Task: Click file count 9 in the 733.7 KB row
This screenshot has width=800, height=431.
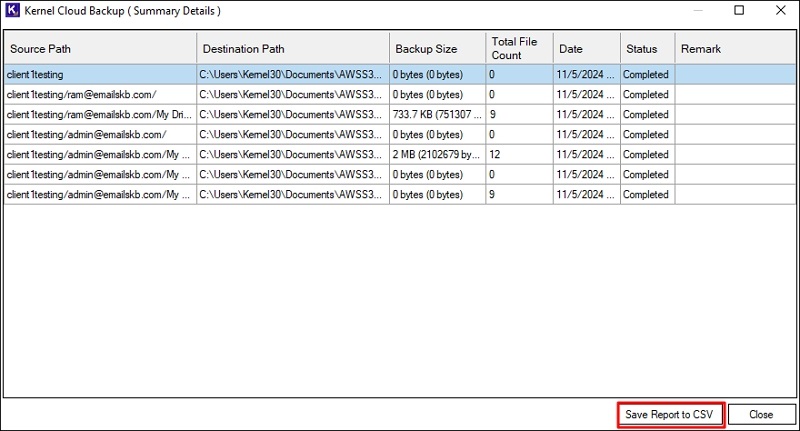Action: [519, 114]
